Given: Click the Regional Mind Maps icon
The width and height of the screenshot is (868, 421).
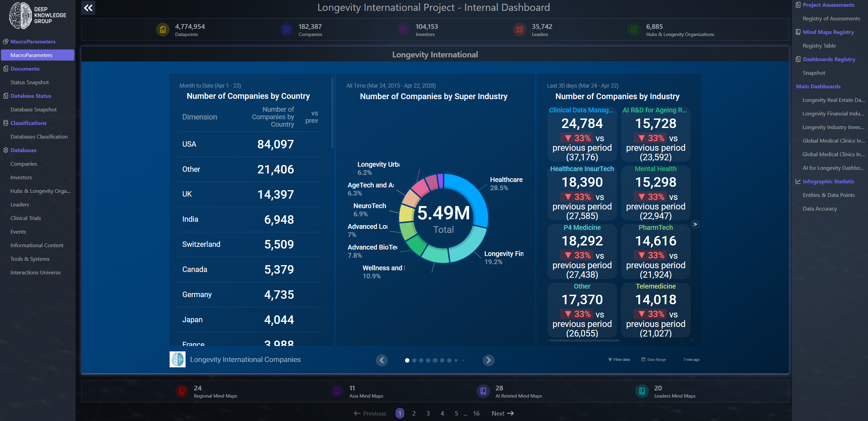Looking at the screenshot, I should [x=182, y=391].
